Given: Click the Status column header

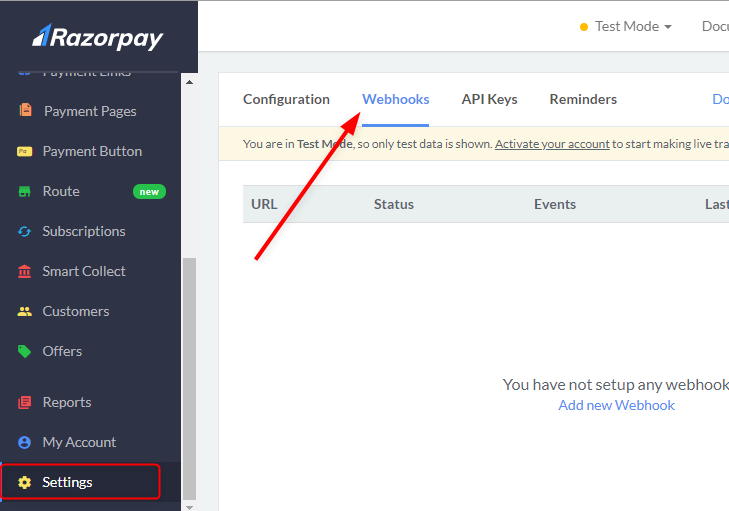Looking at the screenshot, I should point(394,204).
